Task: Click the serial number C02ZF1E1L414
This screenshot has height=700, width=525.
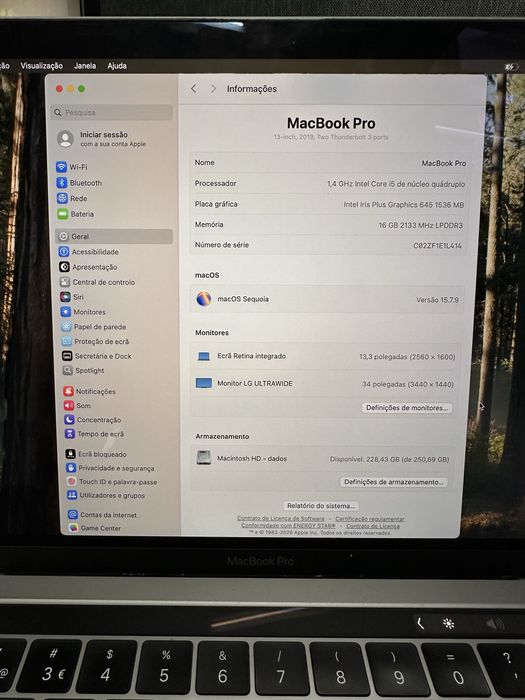Action: click(438, 246)
